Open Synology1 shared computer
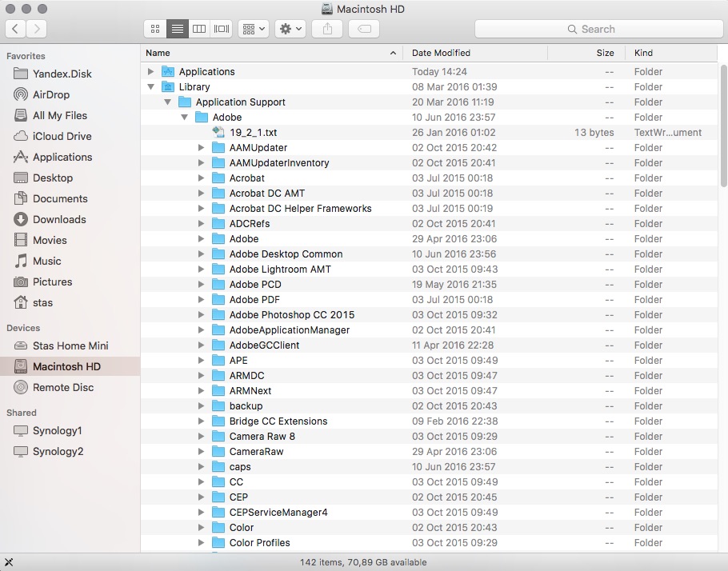The image size is (728, 571). coord(70,431)
